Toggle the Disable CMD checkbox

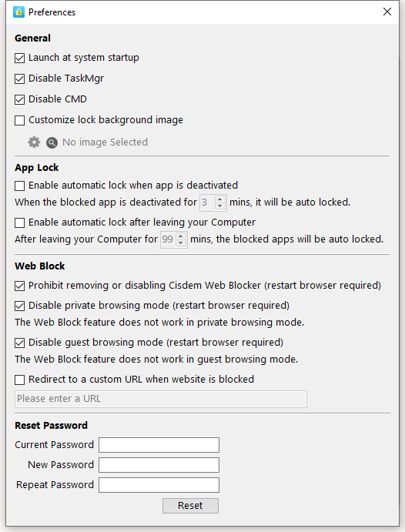pyautogui.click(x=20, y=100)
